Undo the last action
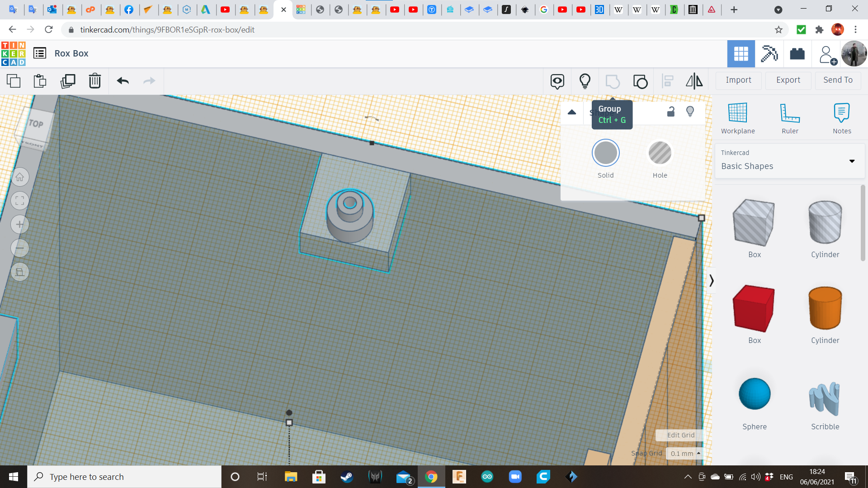 click(x=123, y=81)
